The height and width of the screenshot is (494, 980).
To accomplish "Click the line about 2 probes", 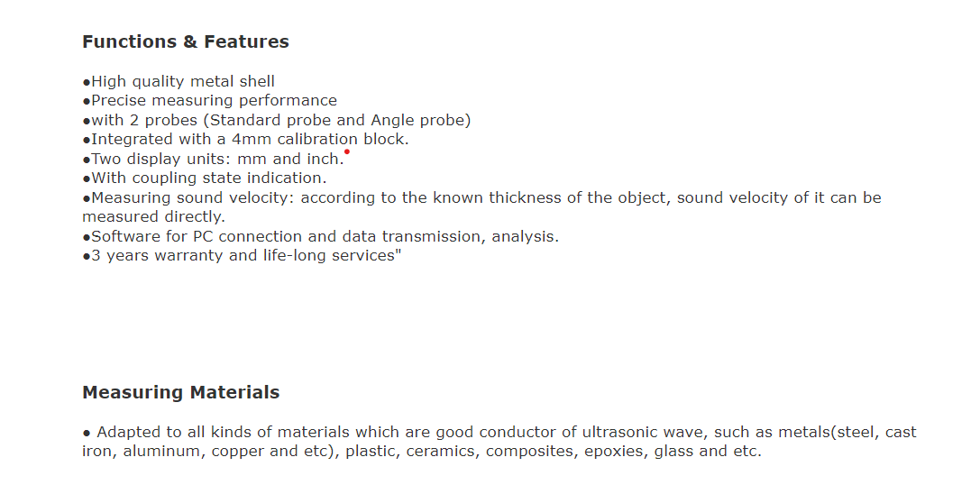I will (x=276, y=120).
